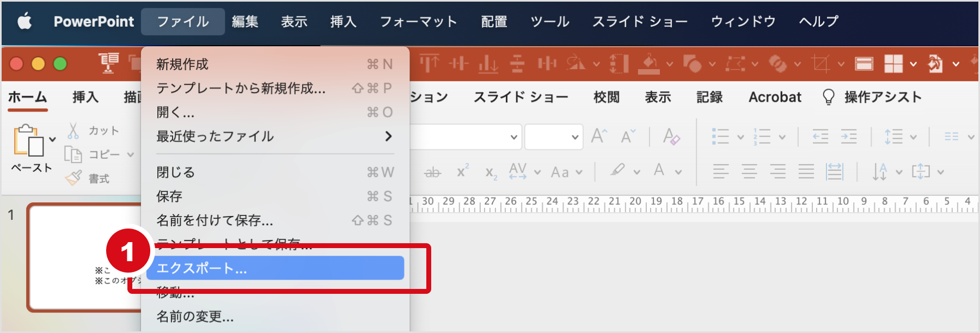Open the Slide Show menu in the menu bar
Image resolution: width=980 pixels, height=333 pixels.
click(x=640, y=22)
